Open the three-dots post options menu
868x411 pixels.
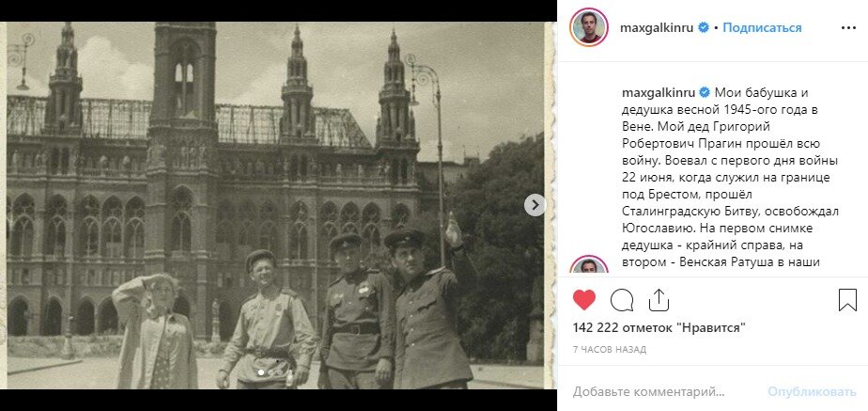click(848, 27)
